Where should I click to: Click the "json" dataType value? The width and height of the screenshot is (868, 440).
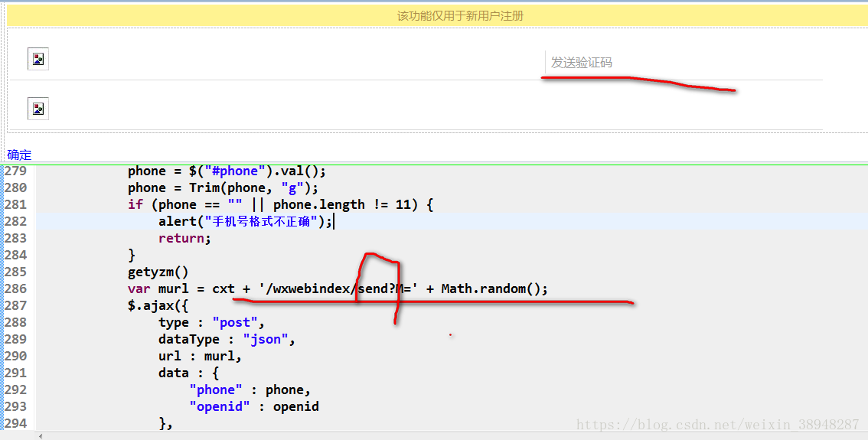coord(266,339)
